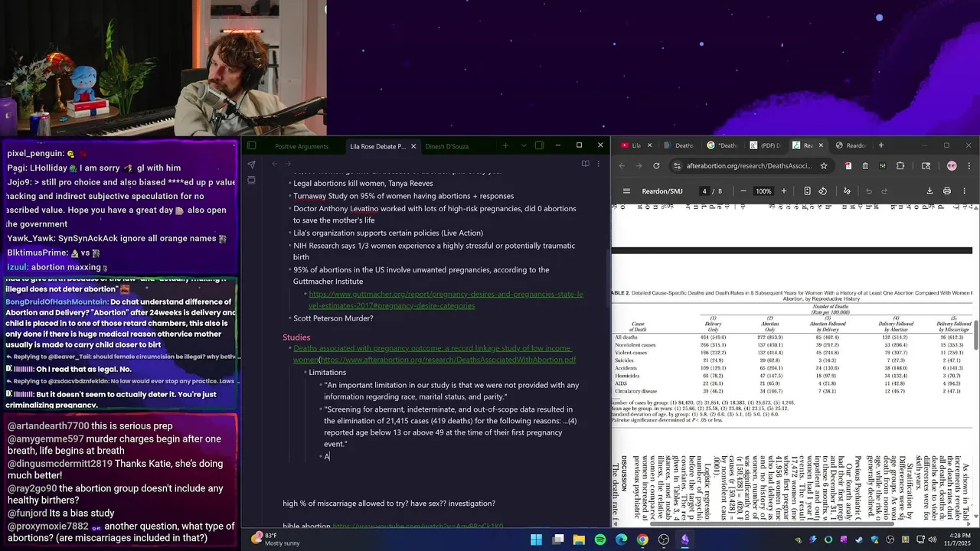The image size is (980, 551).
Task: Click the 100% PDF zoom field
Action: point(763,191)
